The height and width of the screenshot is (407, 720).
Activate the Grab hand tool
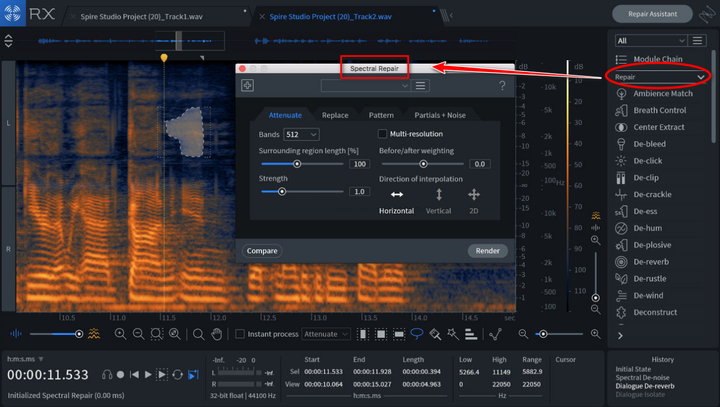[x=216, y=334]
